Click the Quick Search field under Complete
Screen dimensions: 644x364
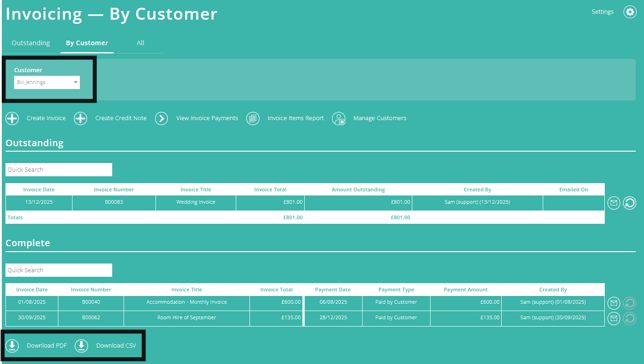pyautogui.click(x=58, y=270)
